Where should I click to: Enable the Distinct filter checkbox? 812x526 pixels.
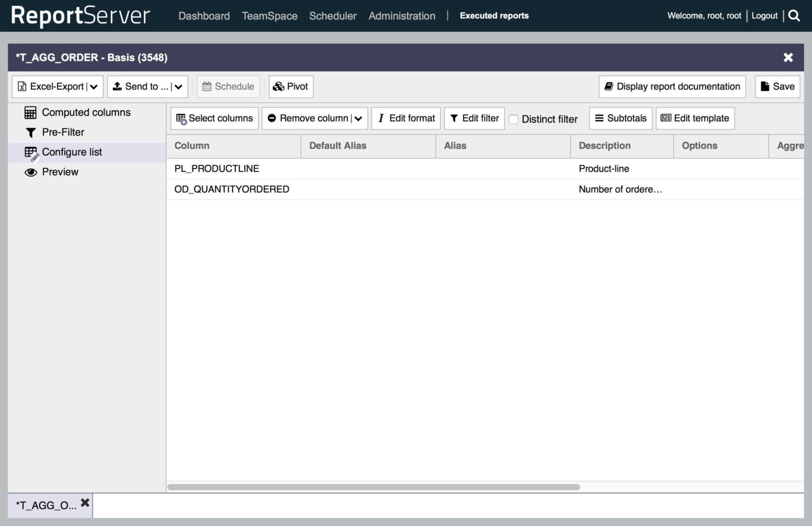point(513,119)
